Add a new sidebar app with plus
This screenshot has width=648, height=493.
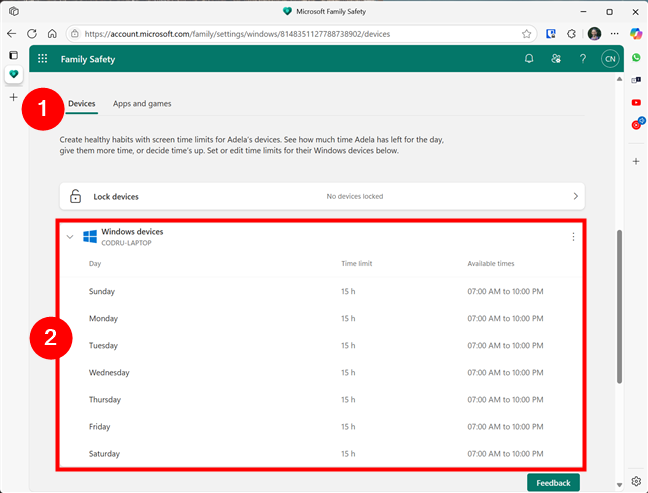[636, 161]
